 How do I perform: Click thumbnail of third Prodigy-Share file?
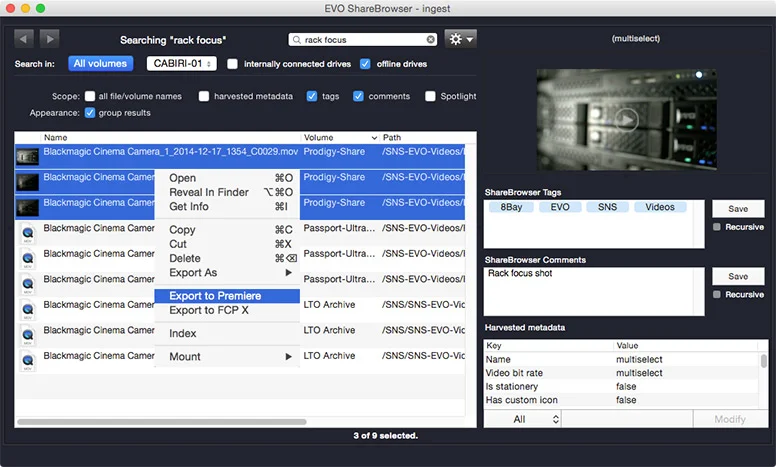tap(27, 208)
